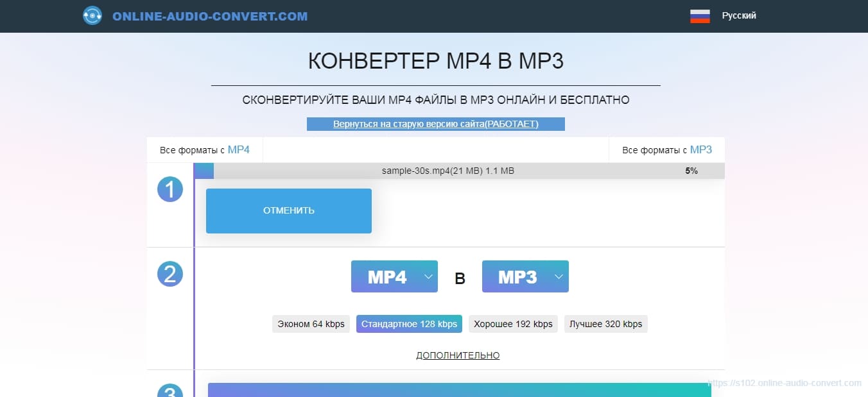The width and height of the screenshot is (868, 397).
Task: Click the ONLINE-AUDIO-CONVERT.COM logo icon
Action: (x=92, y=15)
